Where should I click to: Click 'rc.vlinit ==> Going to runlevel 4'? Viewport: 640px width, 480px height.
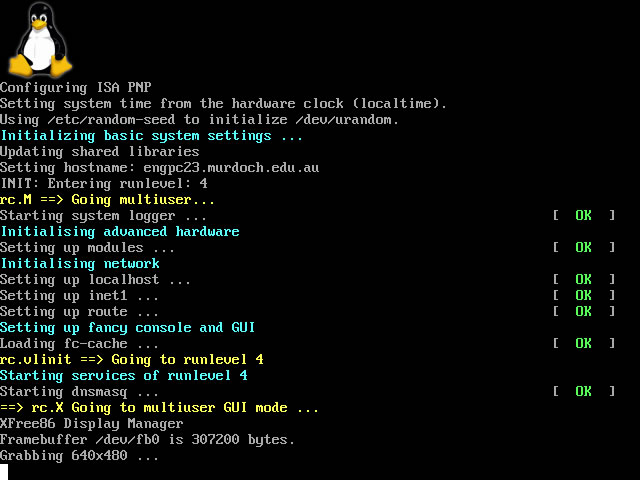pyautogui.click(x=132, y=359)
